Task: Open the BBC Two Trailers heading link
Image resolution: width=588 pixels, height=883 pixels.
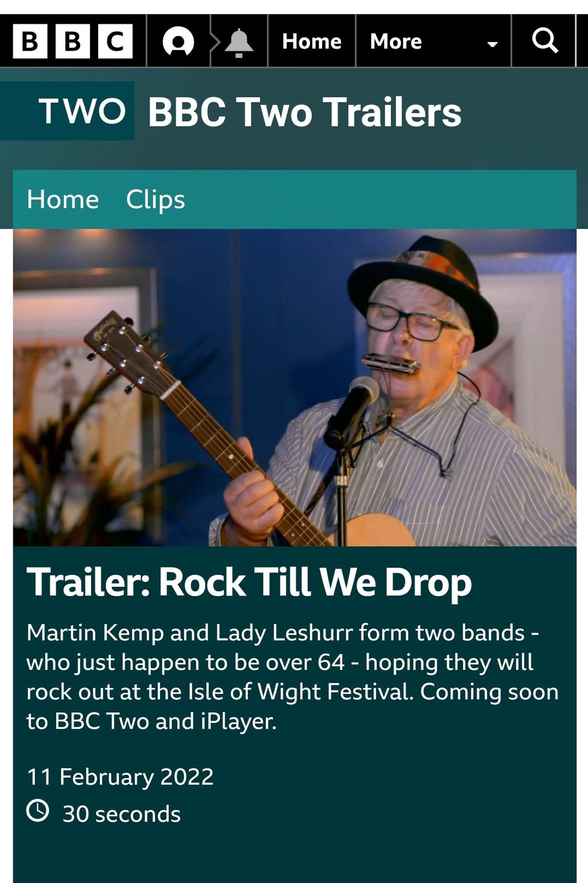Action: point(304,112)
